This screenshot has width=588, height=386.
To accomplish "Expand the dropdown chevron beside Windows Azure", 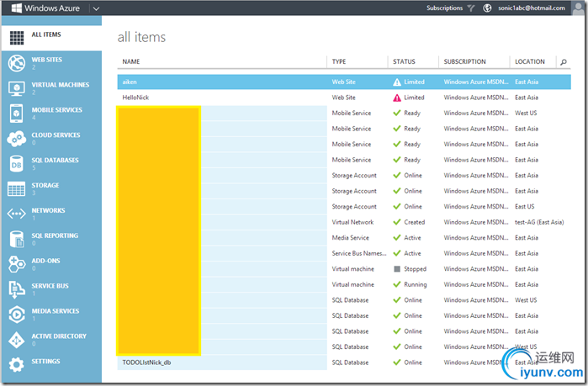I will (96, 8).
